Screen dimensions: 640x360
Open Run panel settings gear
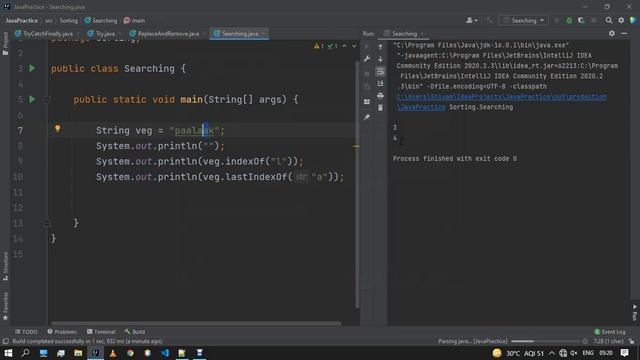(611, 33)
